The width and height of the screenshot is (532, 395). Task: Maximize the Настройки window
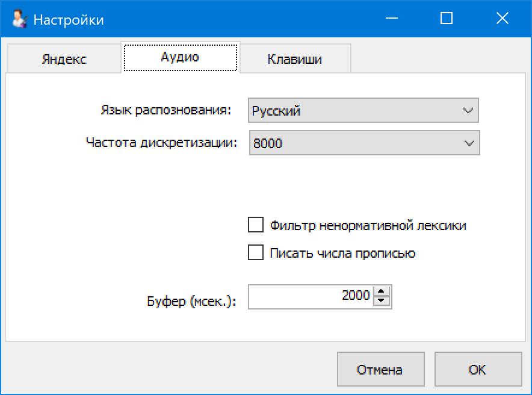coord(447,19)
